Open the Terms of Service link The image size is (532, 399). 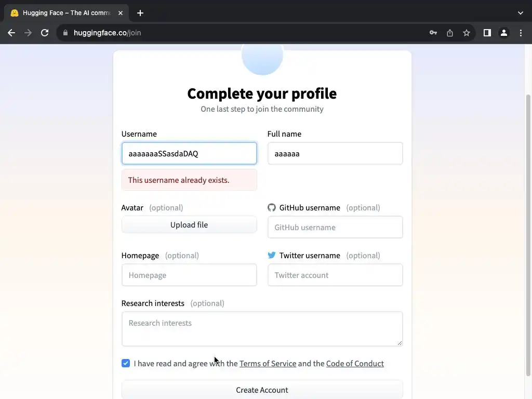268,363
